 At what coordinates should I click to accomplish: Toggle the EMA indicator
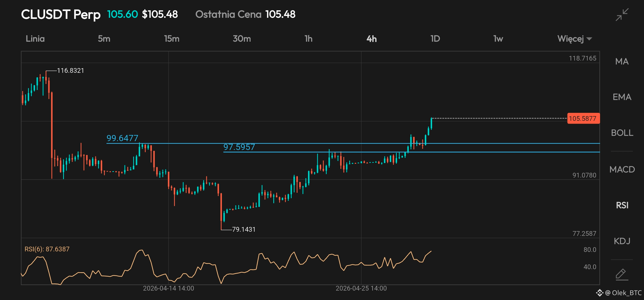622,97
